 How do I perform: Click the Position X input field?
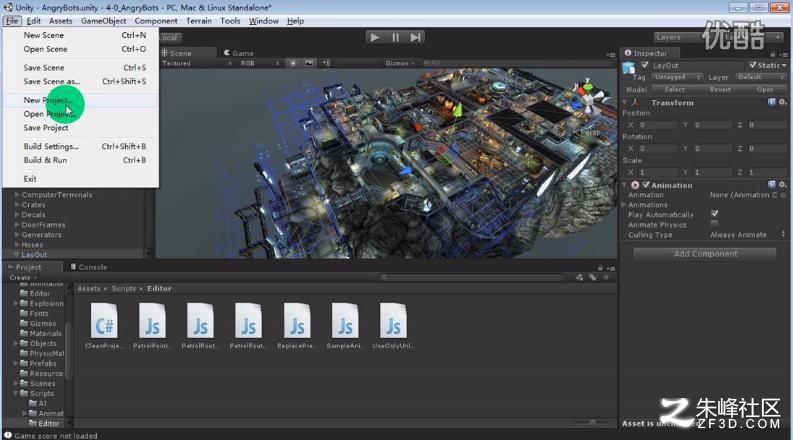tap(658, 124)
